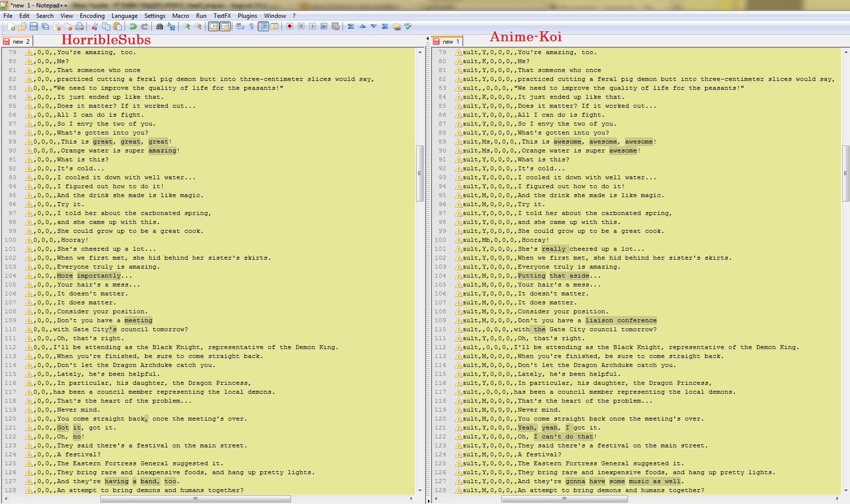Zoom in using the magnifier plus icon
The height and width of the screenshot is (504, 850).
(187, 27)
